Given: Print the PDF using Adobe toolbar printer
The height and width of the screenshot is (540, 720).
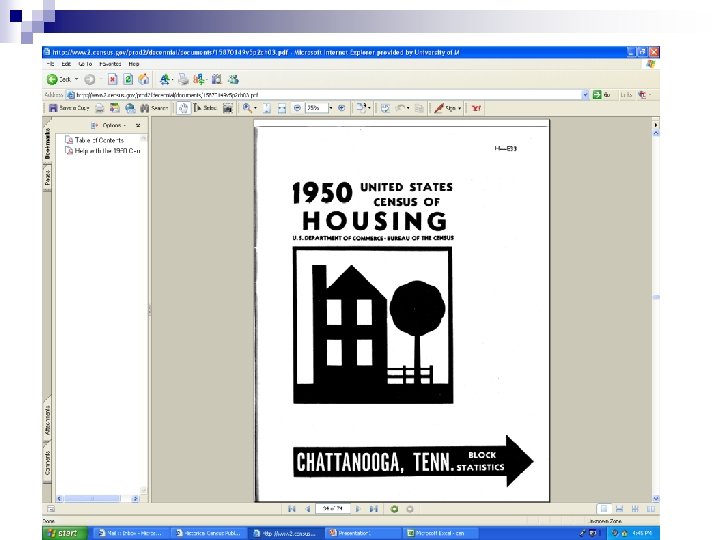Looking at the screenshot, I should [99, 108].
